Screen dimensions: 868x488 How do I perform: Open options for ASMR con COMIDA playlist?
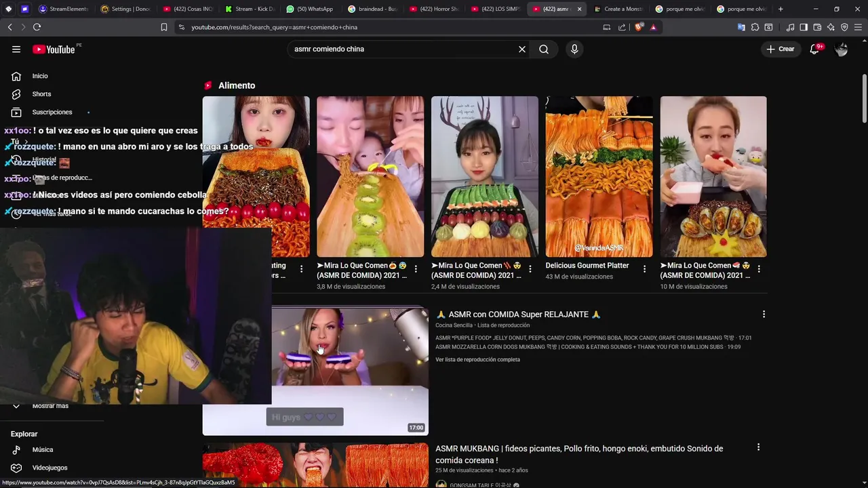[764, 314]
